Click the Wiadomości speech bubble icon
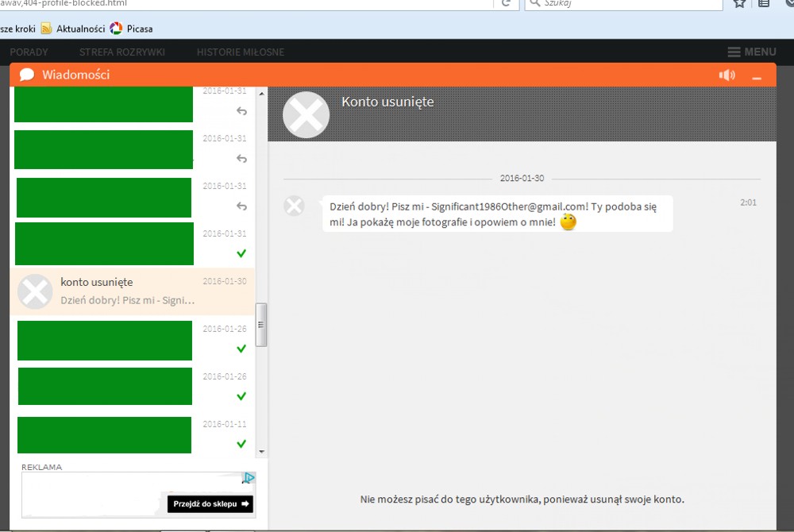 point(27,75)
